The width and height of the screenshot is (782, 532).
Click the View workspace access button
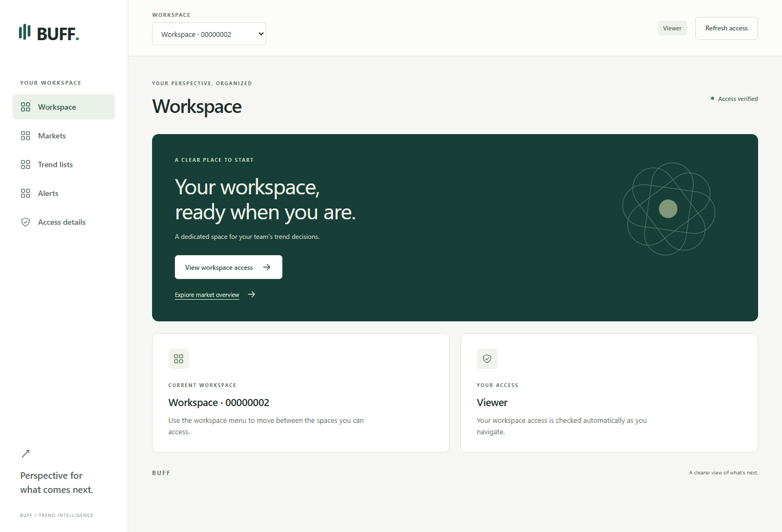coord(229,267)
